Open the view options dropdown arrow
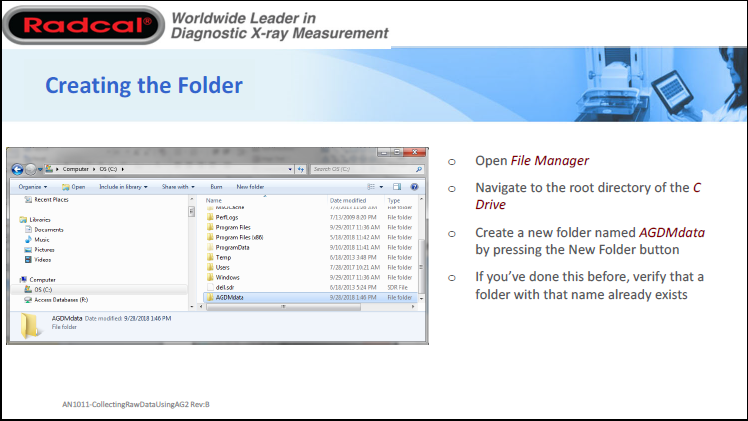748x421 pixels. click(x=381, y=187)
